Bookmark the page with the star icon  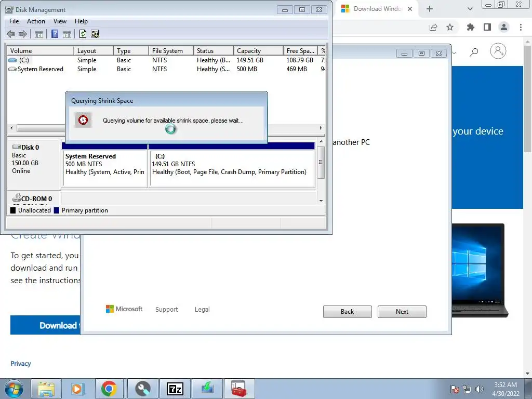click(x=450, y=28)
